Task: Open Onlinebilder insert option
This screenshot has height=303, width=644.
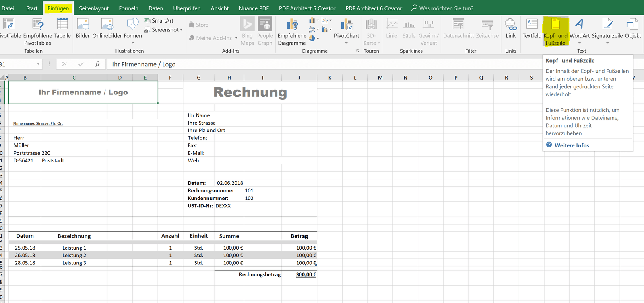Action: (107, 28)
